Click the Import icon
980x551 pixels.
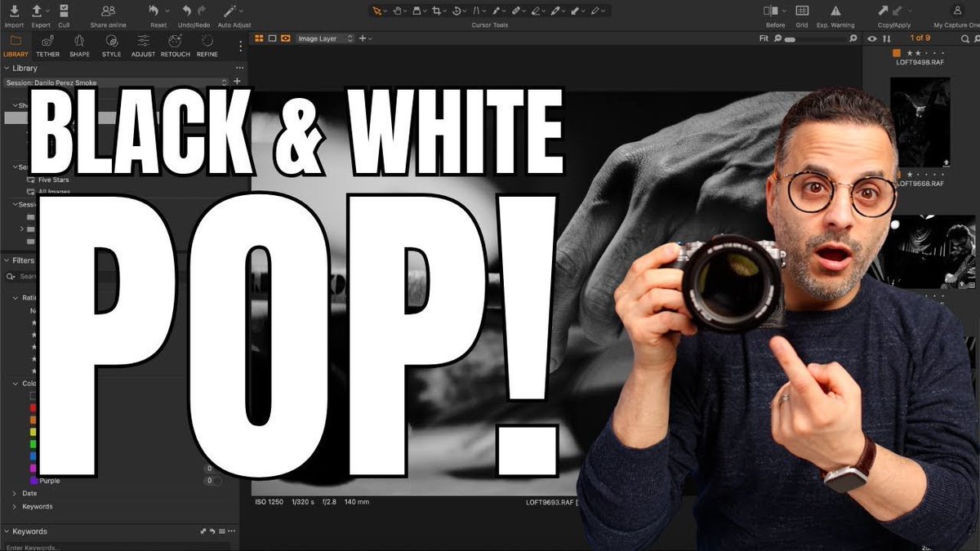(x=14, y=11)
